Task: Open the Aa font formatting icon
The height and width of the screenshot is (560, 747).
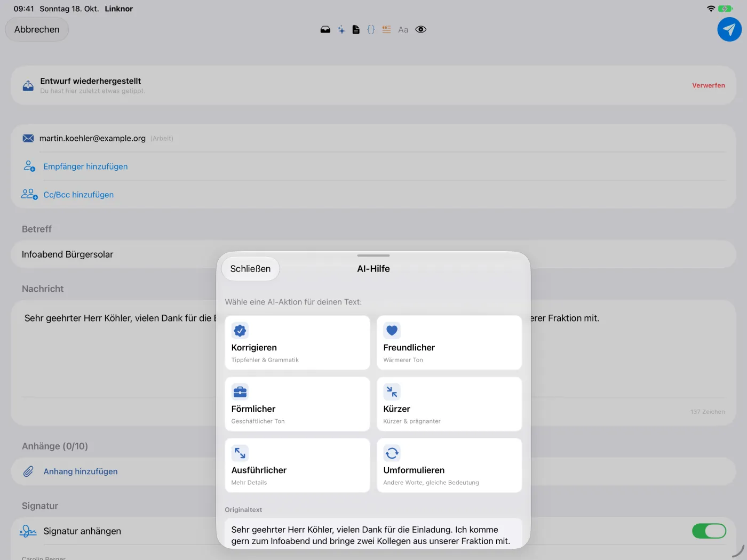Action: 403,30
